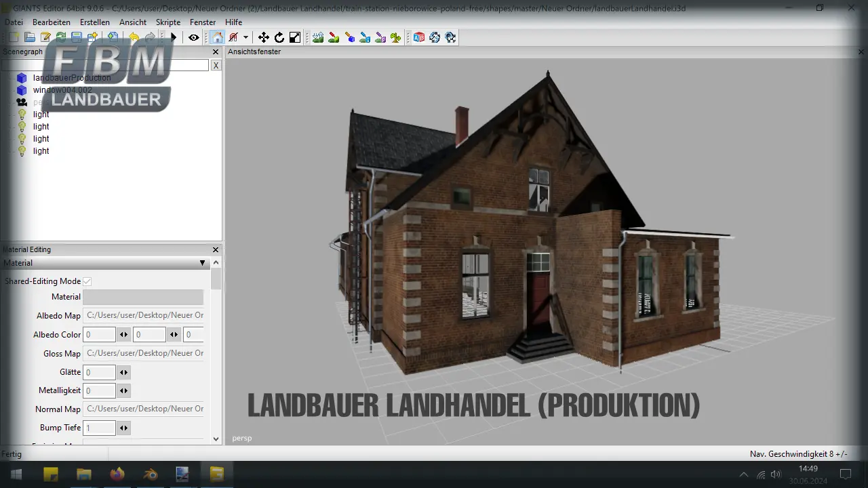
Task: Open the Ansicht menu
Action: [x=133, y=22]
